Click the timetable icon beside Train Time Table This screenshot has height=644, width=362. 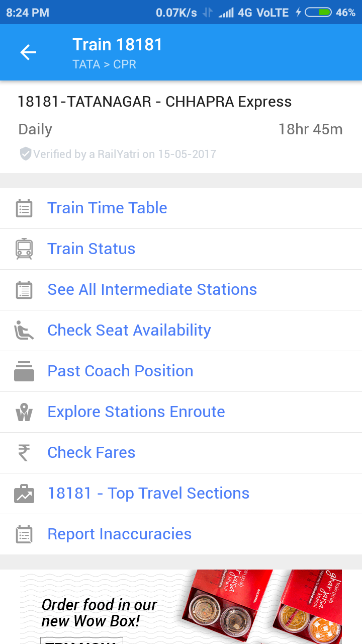click(x=24, y=208)
